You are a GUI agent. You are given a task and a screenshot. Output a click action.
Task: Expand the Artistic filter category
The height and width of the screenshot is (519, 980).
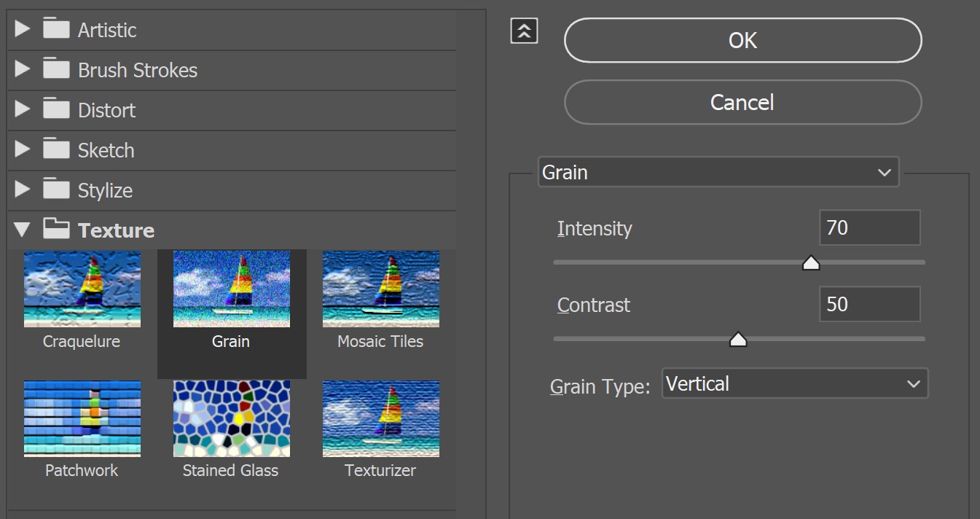(x=23, y=29)
